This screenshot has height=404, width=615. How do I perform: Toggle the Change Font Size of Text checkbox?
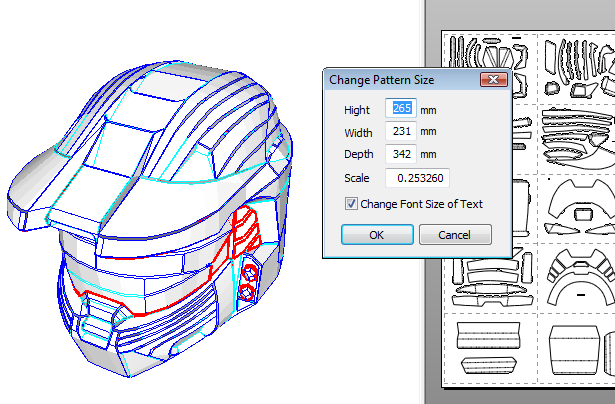(x=351, y=204)
